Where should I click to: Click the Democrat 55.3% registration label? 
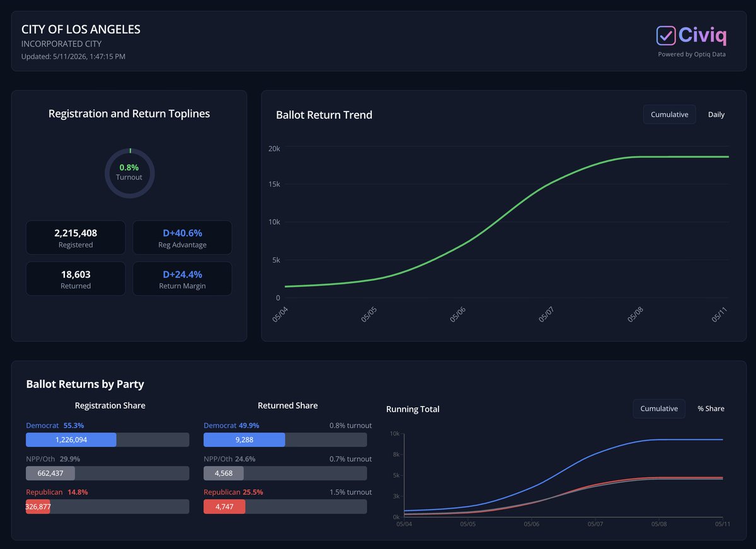tap(55, 426)
